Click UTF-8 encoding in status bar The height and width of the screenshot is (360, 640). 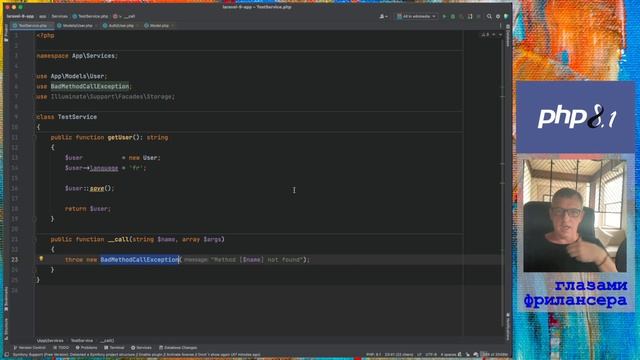point(431,355)
